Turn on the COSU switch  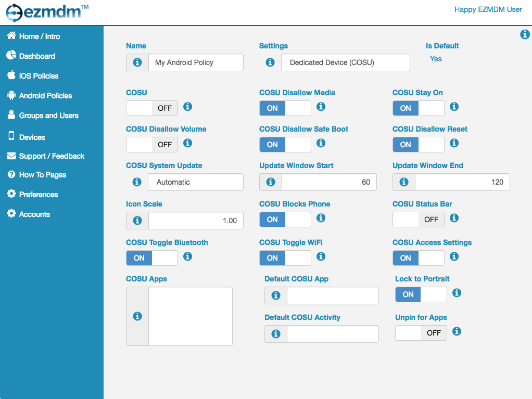152,108
